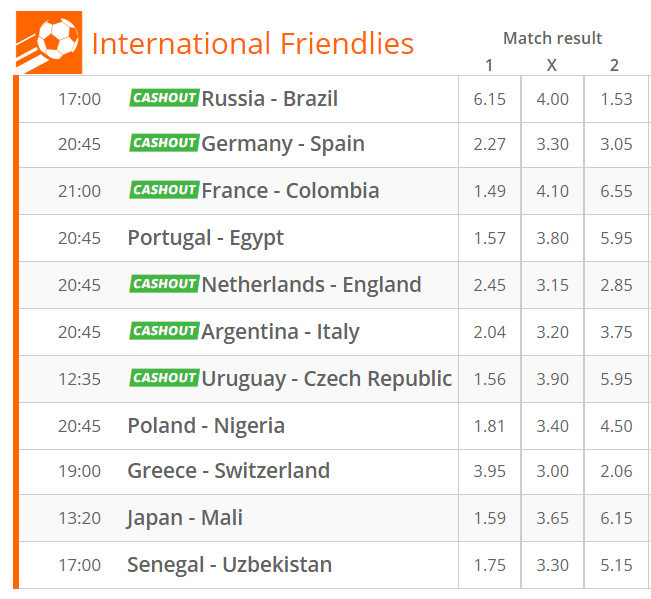Pick the draw 3.00 for Greece - Switzerland
Screen dimensions: 651x599
(x=553, y=471)
